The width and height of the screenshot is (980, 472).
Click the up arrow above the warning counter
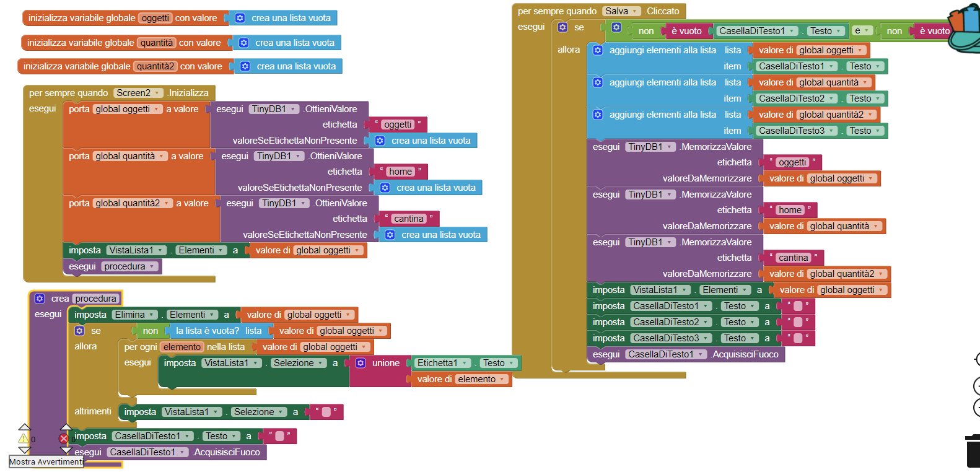pyautogui.click(x=25, y=427)
